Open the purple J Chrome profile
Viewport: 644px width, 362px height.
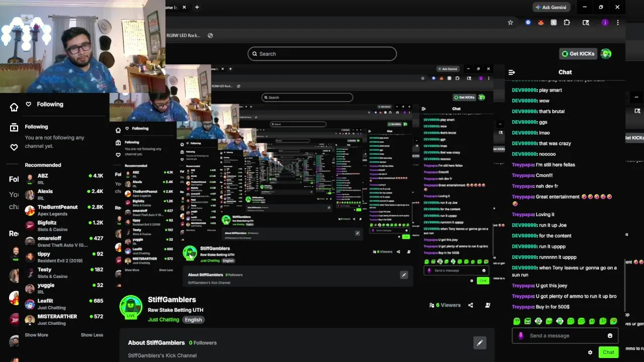(605, 23)
